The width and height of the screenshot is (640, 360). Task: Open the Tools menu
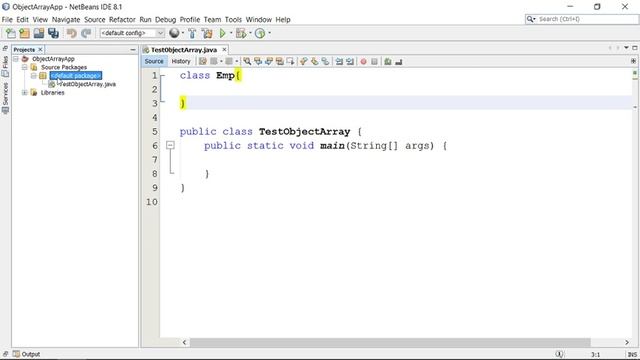point(233,20)
